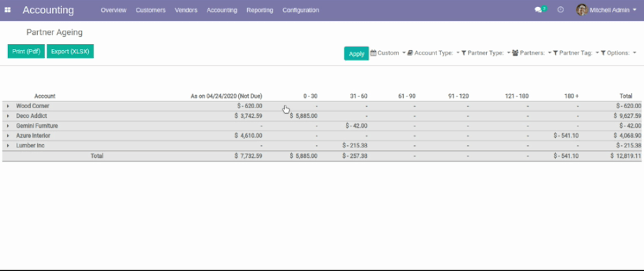This screenshot has height=271, width=644.
Task: Open the Overview menu
Action: tap(114, 10)
